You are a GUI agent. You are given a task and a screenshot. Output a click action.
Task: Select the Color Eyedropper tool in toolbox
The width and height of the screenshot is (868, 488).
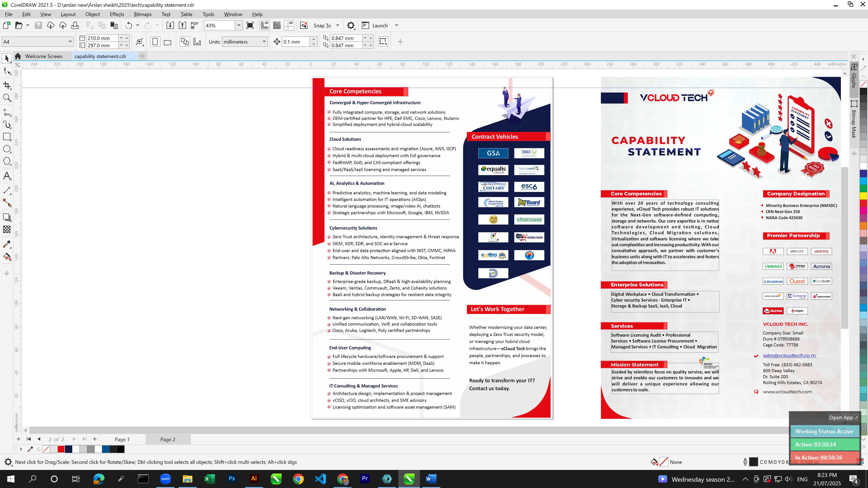click(7, 244)
